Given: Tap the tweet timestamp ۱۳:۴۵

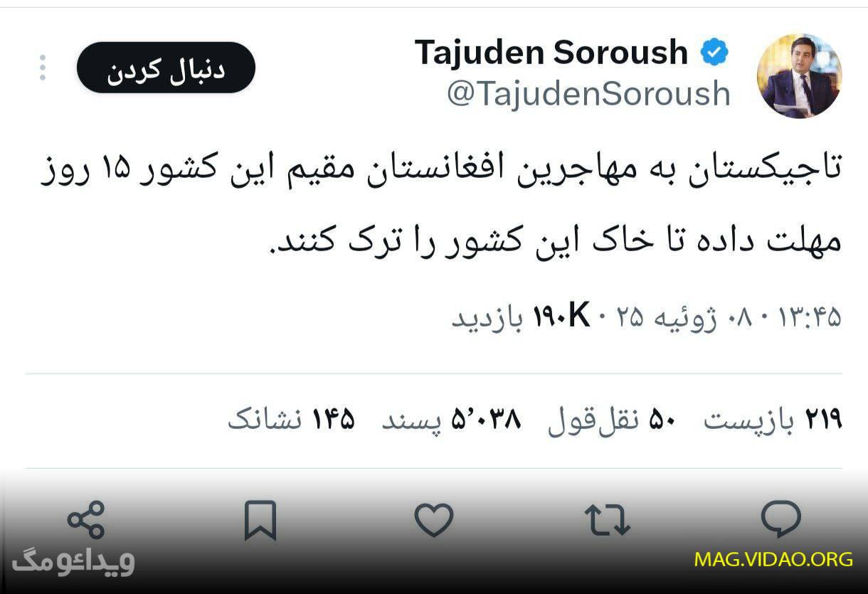Looking at the screenshot, I should point(806,317).
